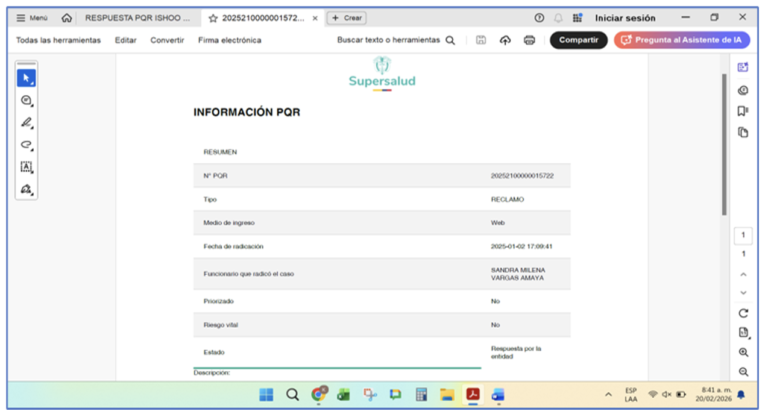Open the Menú hamburger menu
768x417 pixels.
(32, 18)
